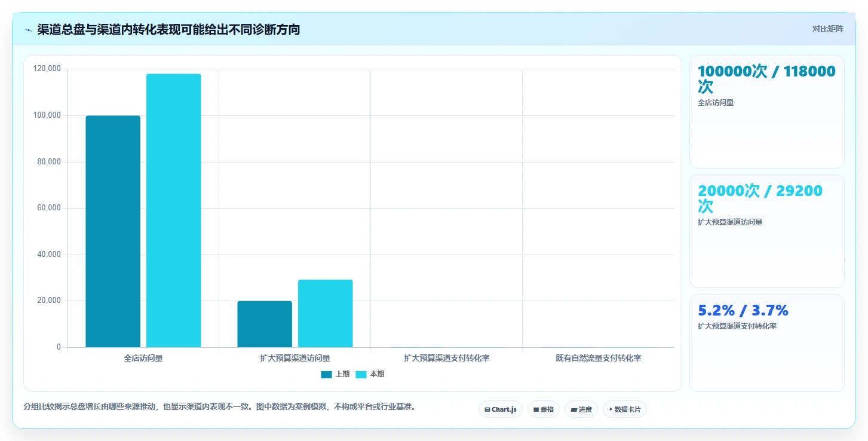The height and width of the screenshot is (441, 868).
Task: Click the lightning icon beside the title
Action: click(28, 30)
